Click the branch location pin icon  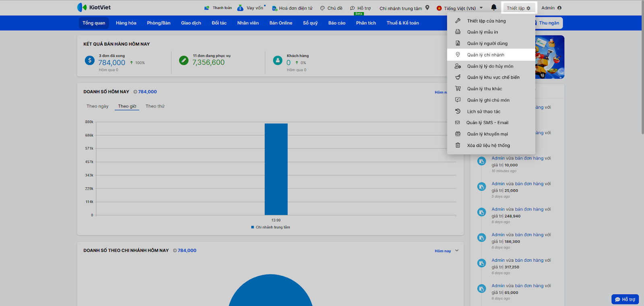click(x=427, y=8)
